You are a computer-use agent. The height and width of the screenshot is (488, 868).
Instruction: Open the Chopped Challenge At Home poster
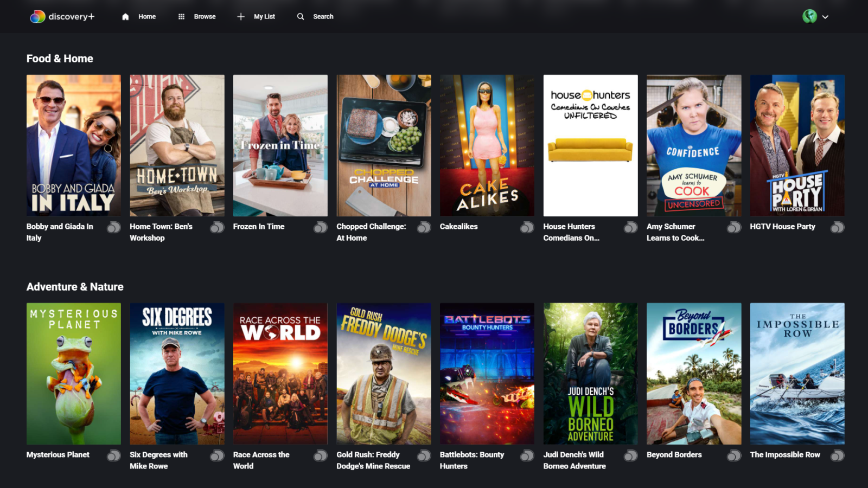pyautogui.click(x=384, y=145)
